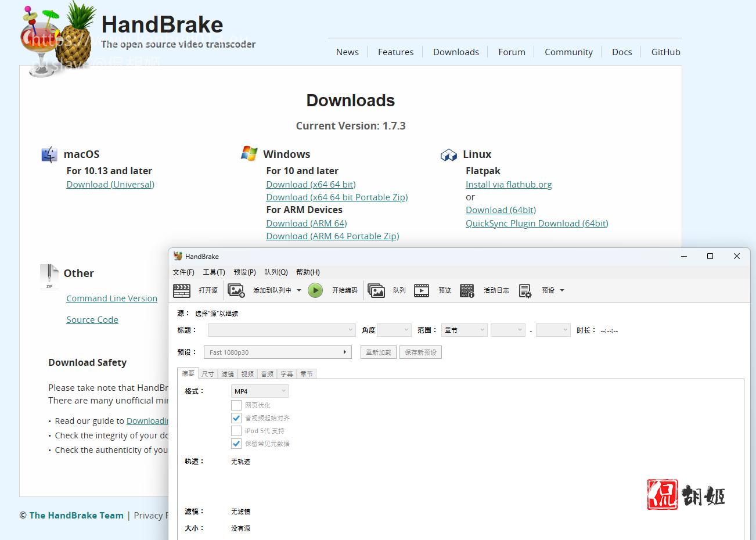Open the 工具(T) menu
The width and height of the screenshot is (756, 540).
pyautogui.click(x=213, y=272)
